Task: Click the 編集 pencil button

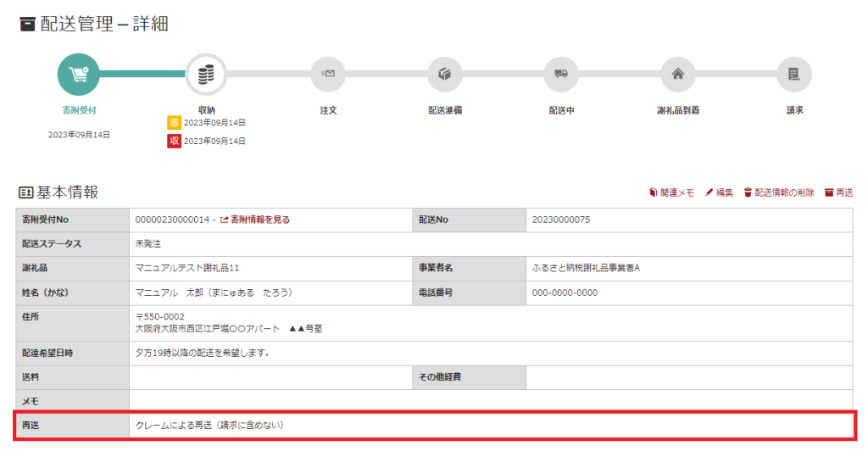Action: (719, 192)
